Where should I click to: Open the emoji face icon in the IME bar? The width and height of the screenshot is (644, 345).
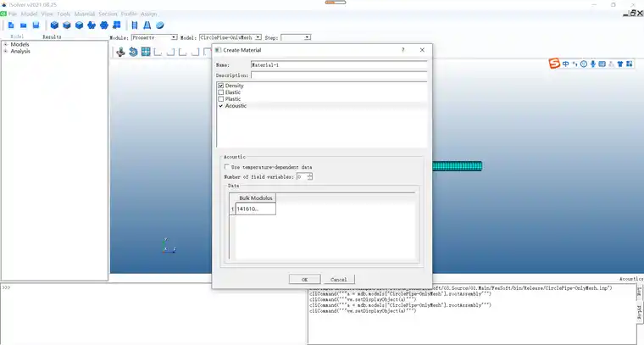coord(584,64)
